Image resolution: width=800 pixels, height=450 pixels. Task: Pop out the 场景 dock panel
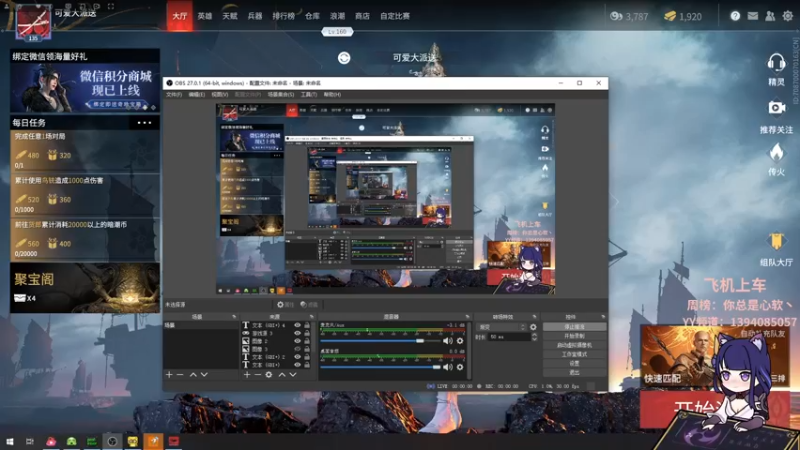(234, 317)
